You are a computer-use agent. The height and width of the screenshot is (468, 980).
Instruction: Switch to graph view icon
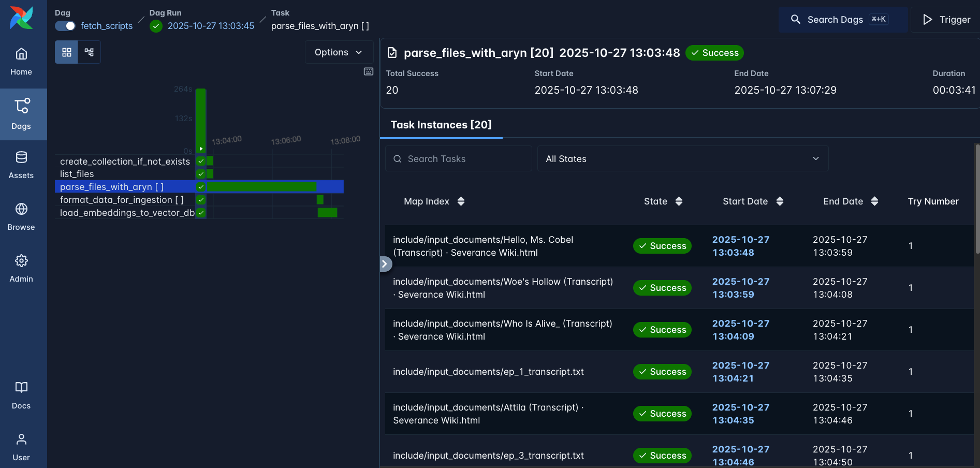[89, 52]
